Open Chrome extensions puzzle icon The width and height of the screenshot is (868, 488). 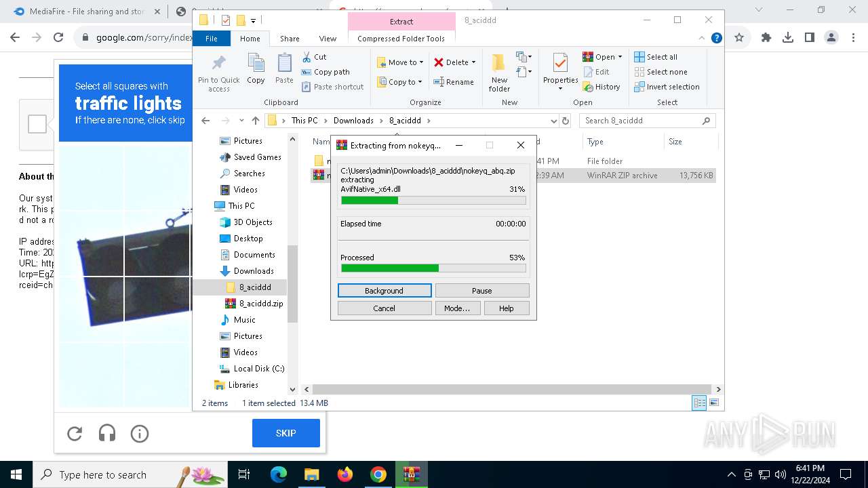766,38
